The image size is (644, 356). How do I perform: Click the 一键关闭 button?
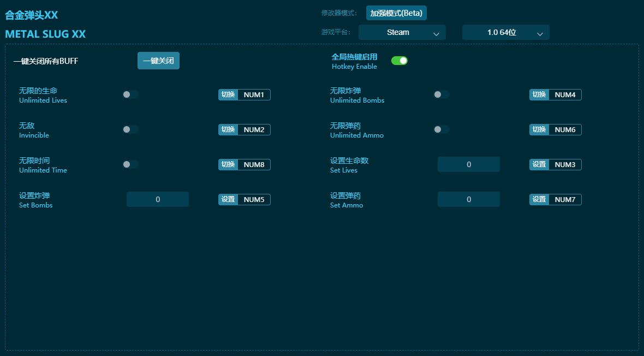pos(158,61)
